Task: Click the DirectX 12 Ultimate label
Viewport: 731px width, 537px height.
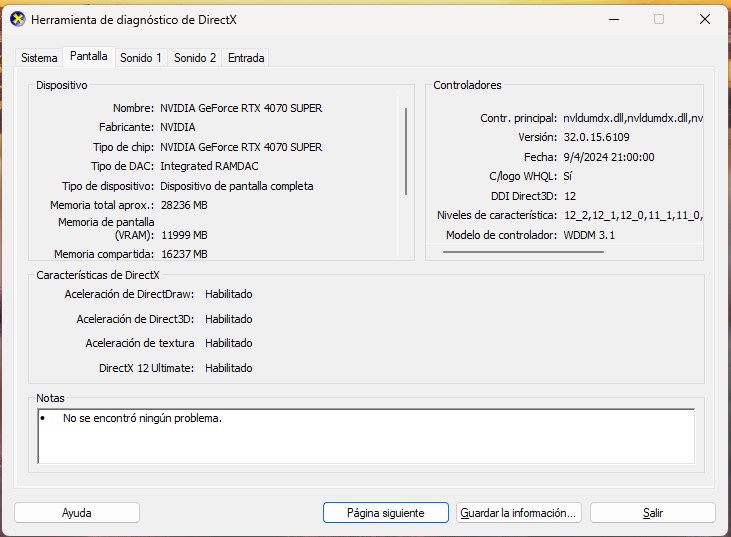Action: 146,368
